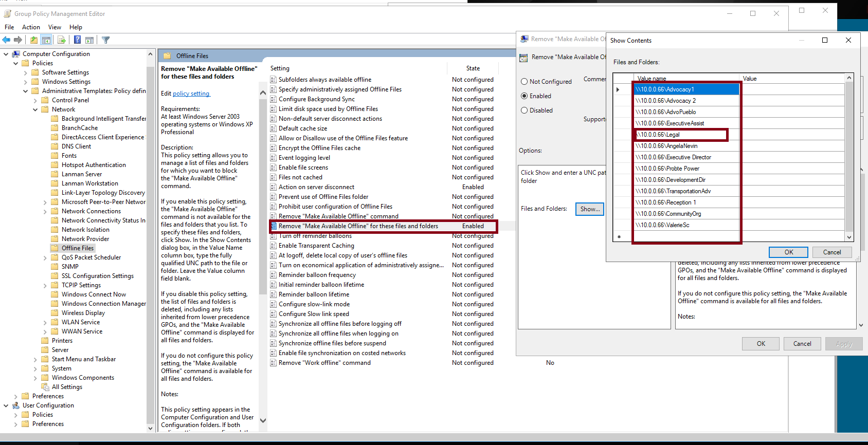This screenshot has height=445, width=868.
Task: Click the console tree vertical scrollbar
Action: pos(150,241)
